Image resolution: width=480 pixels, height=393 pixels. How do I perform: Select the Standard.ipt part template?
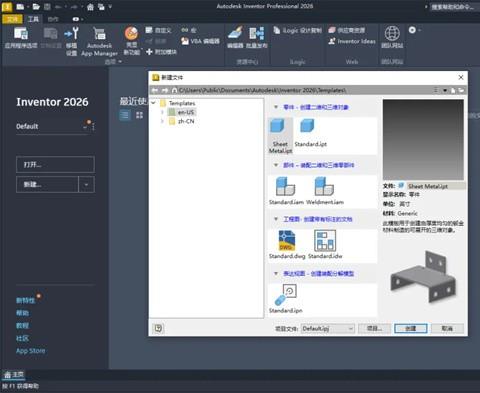click(310, 133)
